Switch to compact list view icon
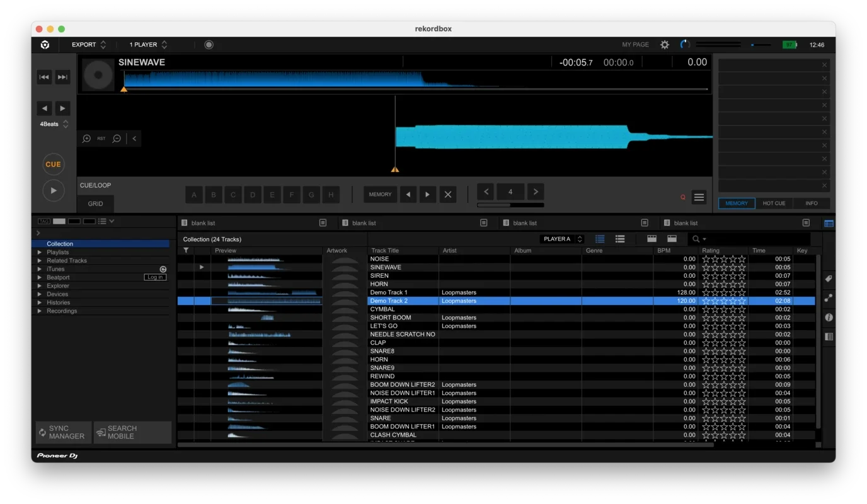The image size is (867, 504). [x=620, y=239]
